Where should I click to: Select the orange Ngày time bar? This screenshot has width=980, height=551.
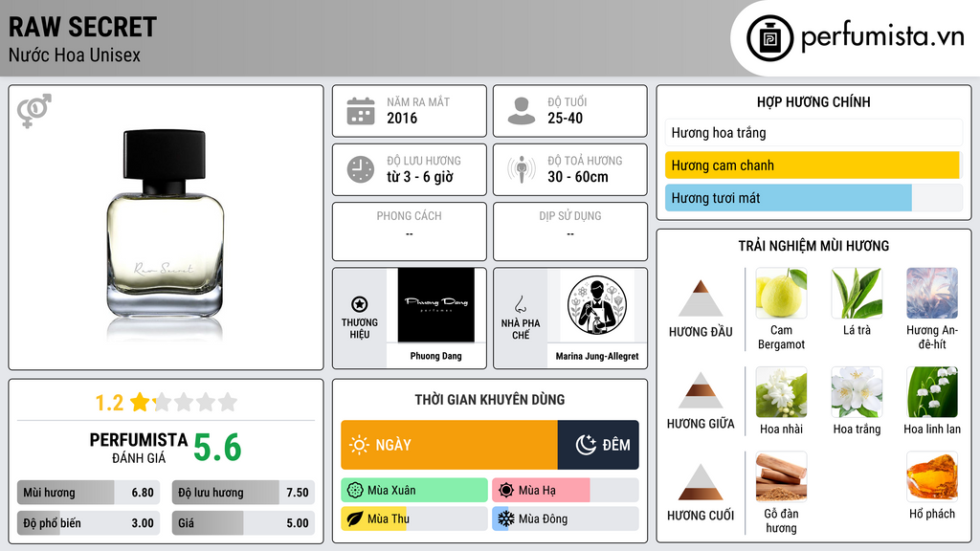450,445
